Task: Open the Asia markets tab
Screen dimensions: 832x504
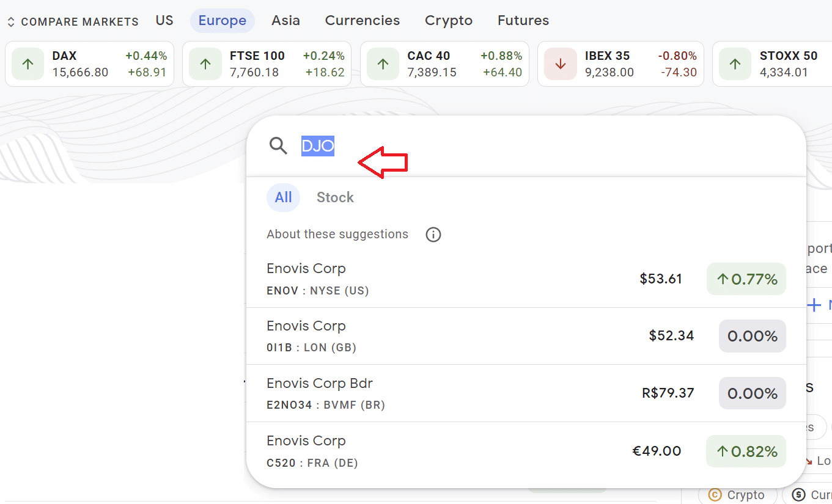Action: click(x=285, y=20)
